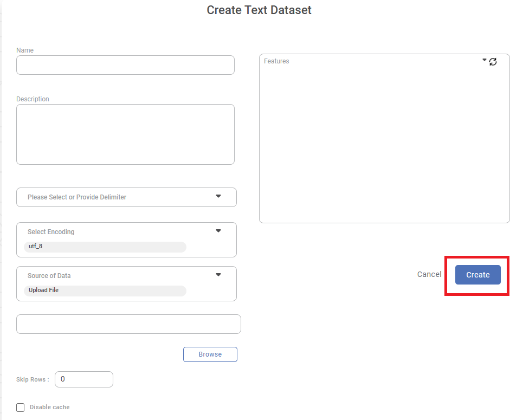Click the 'Please Select or Provide Delimiter' text

pyautogui.click(x=77, y=197)
